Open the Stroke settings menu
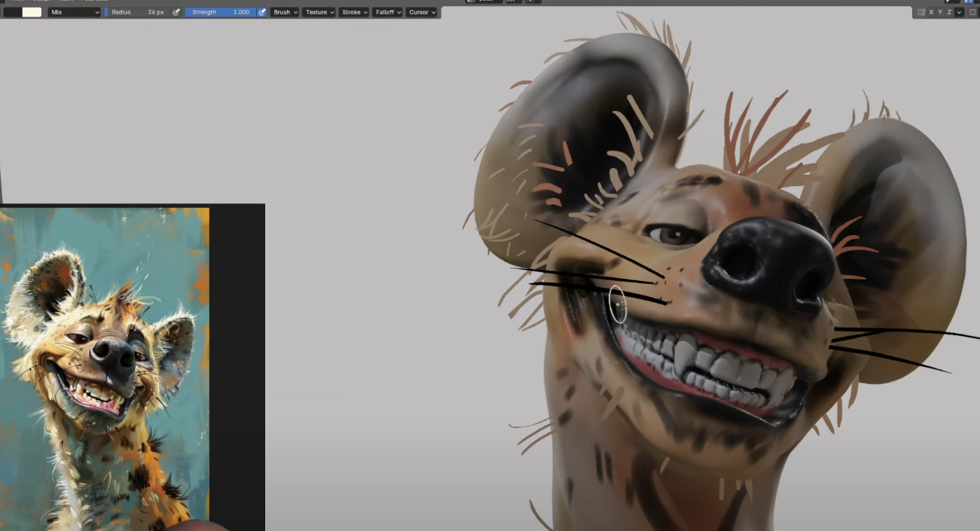The width and height of the screenshot is (980, 531). tap(355, 12)
